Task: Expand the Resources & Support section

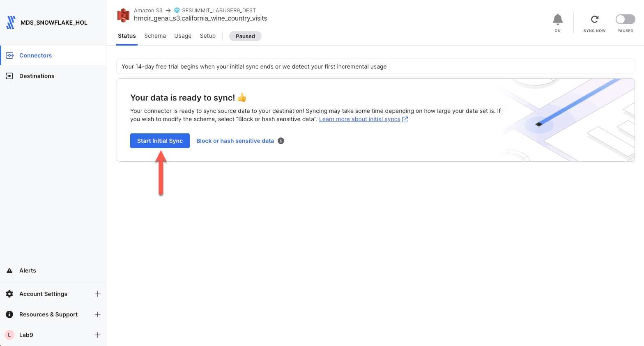Action: click(98, 314)
